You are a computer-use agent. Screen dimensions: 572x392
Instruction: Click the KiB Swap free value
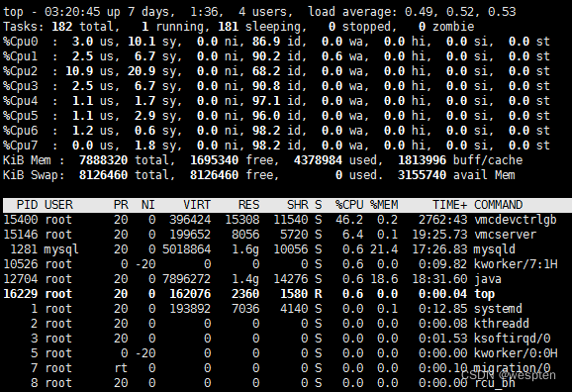214,175
